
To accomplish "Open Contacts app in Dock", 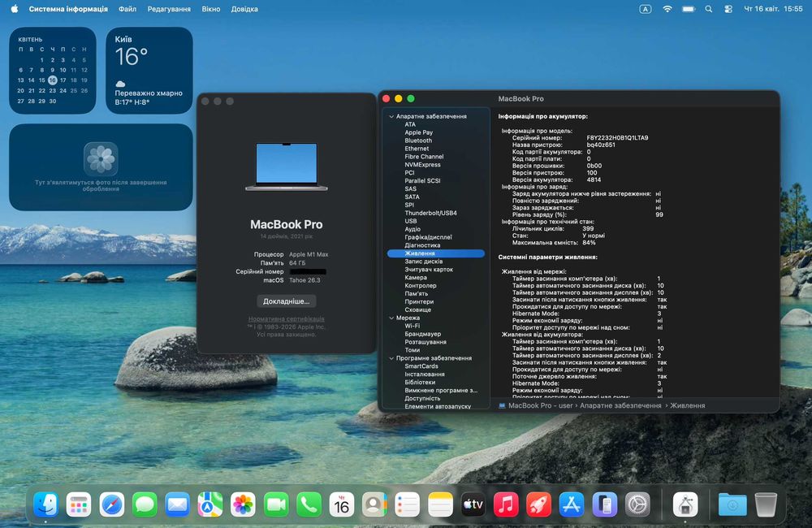I will [374, 504].
